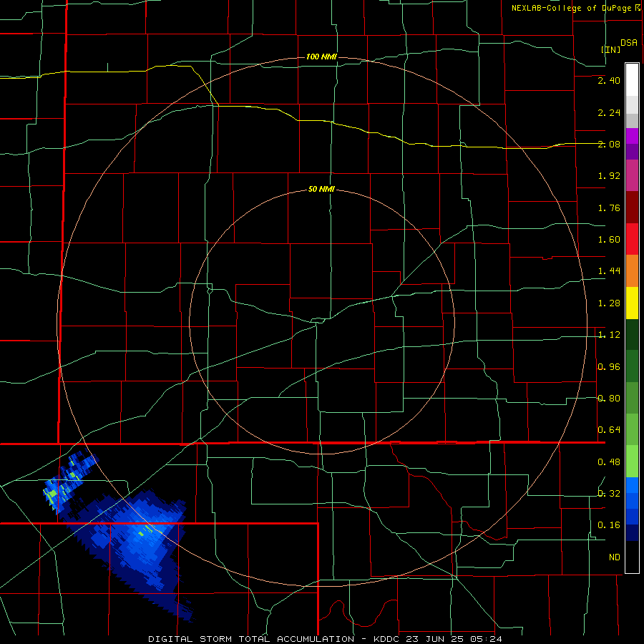Click the dark red legend swatch at 1.76
This screenshot has height=644, width=644.
pos(632,208)
